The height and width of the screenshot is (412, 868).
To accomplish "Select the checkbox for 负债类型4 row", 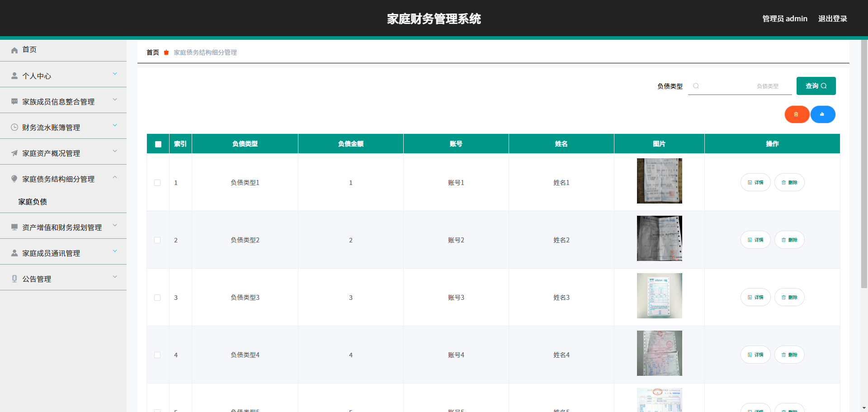I will click(158, 355).
